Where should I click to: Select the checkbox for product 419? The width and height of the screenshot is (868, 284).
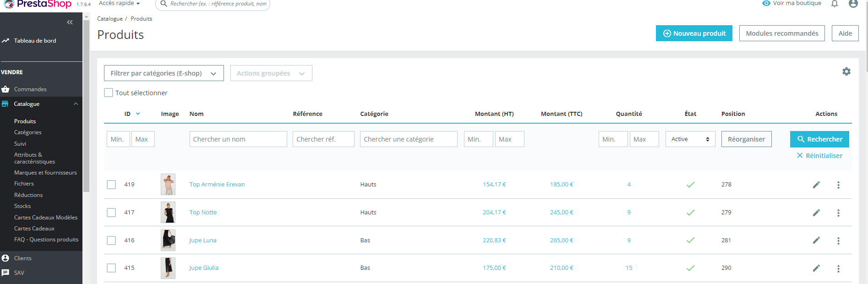tap(111, 185)
